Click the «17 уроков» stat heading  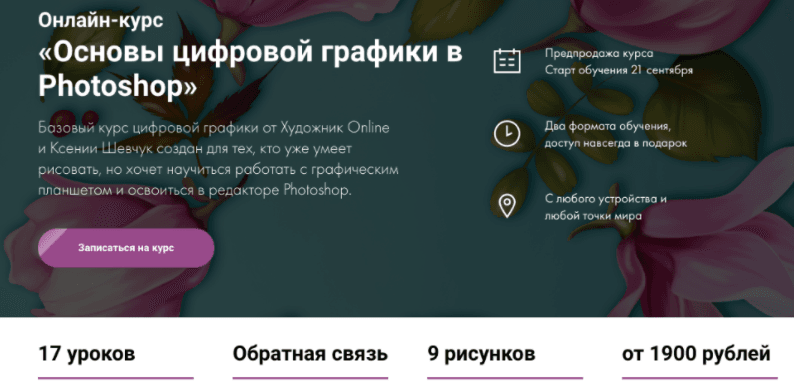(87, 354)
